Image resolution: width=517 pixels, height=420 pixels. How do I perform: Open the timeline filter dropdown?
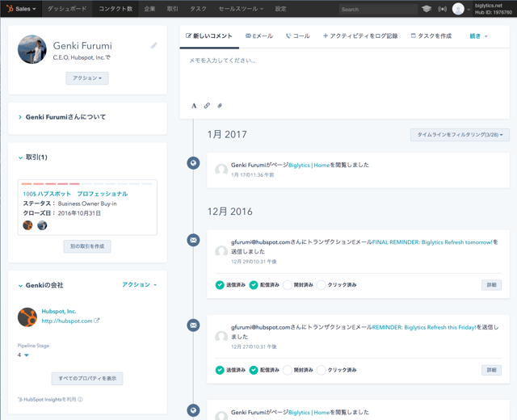(459, 135)
